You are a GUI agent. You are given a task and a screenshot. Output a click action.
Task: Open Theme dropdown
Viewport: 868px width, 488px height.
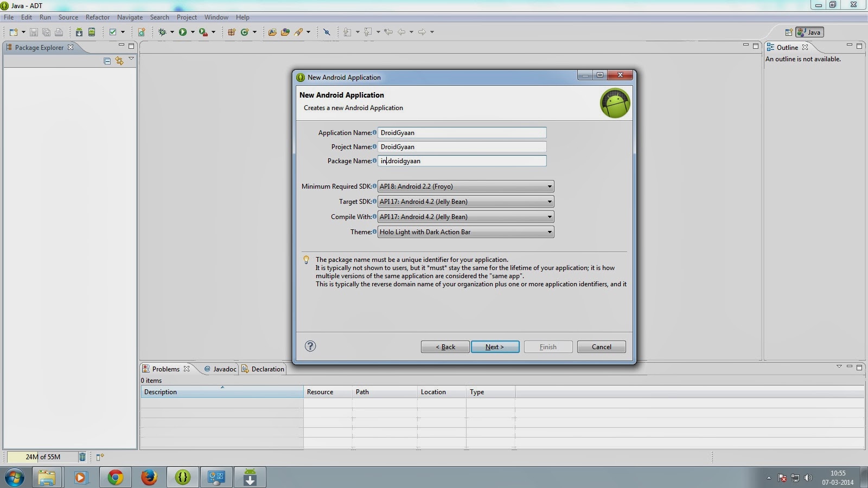[465, 232]
